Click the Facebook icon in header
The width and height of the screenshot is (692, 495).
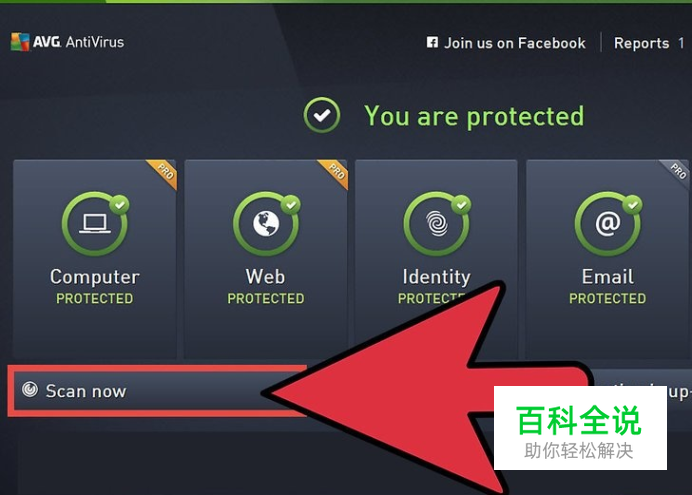click(x=432, y=42)
